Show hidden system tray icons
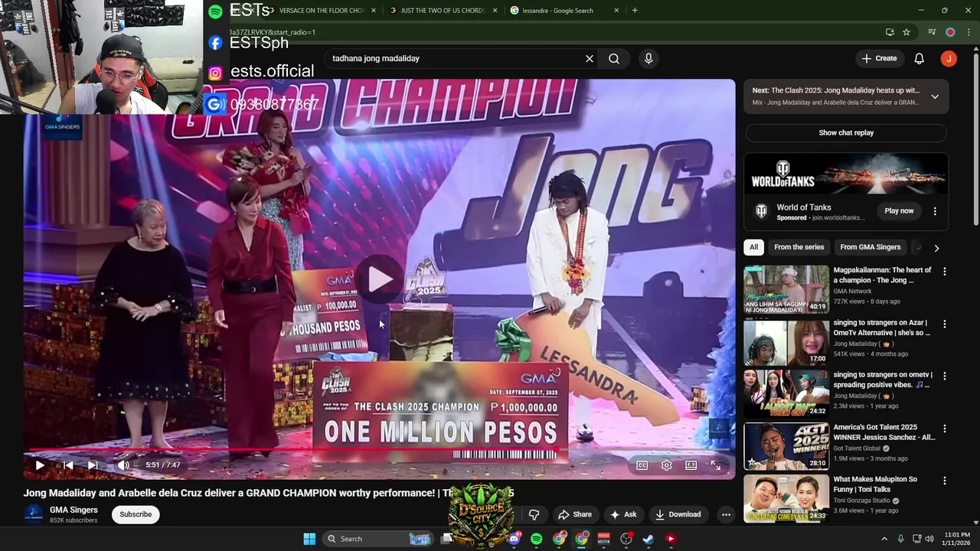This screenshot has height=551, width=980. coord(884,539)
